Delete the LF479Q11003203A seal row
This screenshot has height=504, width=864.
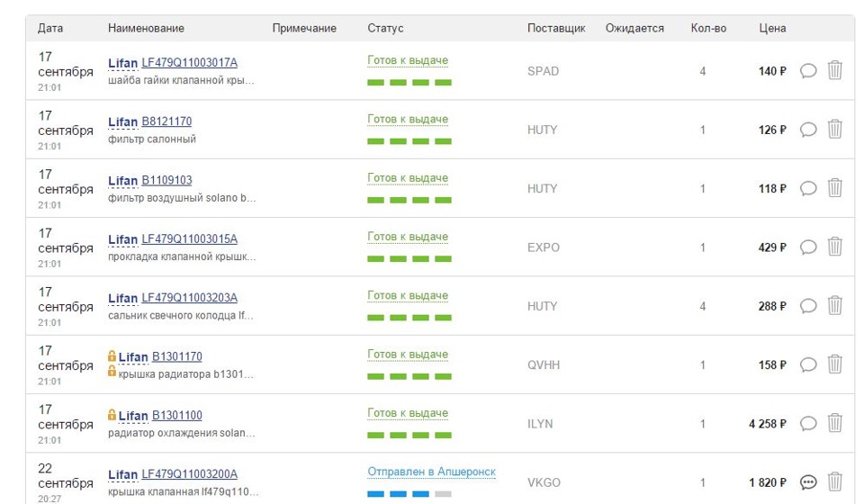835,305
